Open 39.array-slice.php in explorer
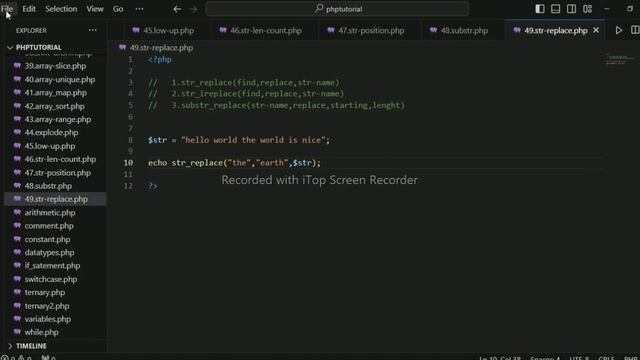640x360 pixels. (55, 66)
